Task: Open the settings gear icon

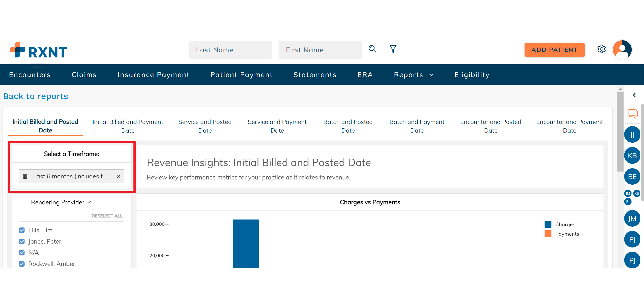Action: (x=602, y=49)
